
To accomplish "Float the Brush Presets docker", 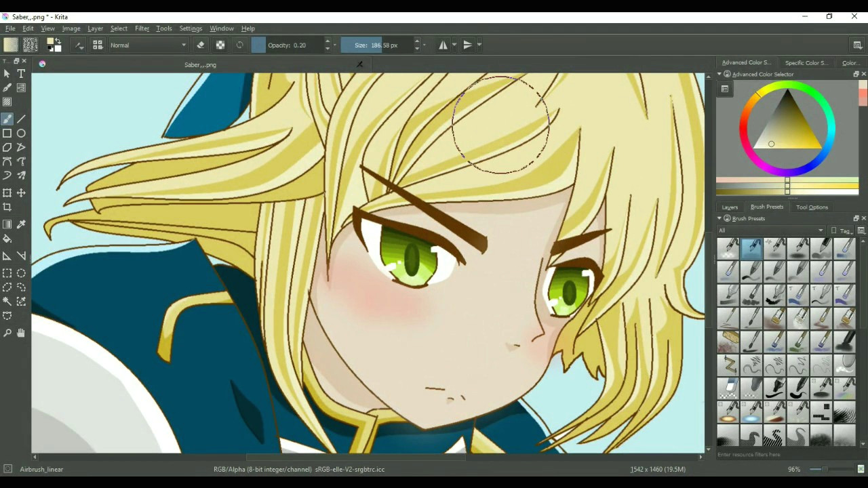I will [x=856, y=218].
